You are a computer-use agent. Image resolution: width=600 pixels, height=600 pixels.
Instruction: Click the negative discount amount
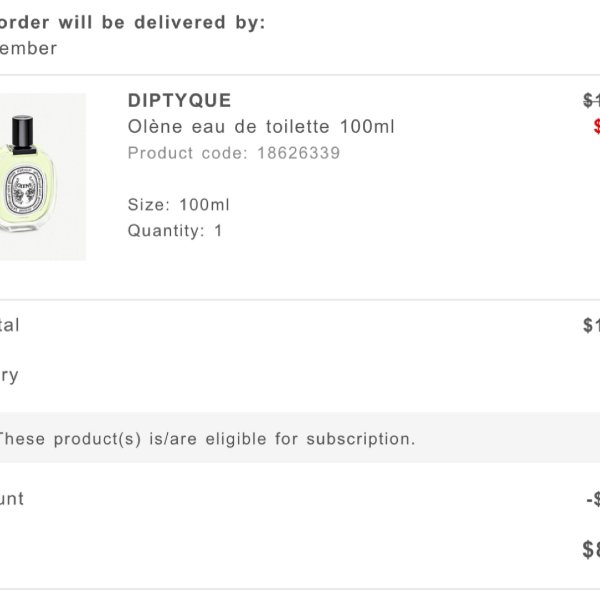click(x=593, y=499)
